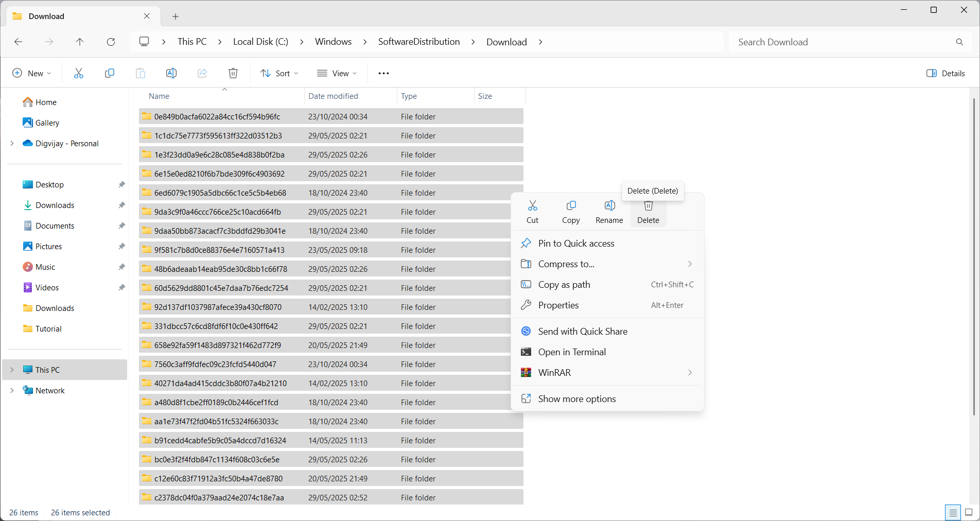
Task: Open the View dropdown
Action: (x=337, y=73)
